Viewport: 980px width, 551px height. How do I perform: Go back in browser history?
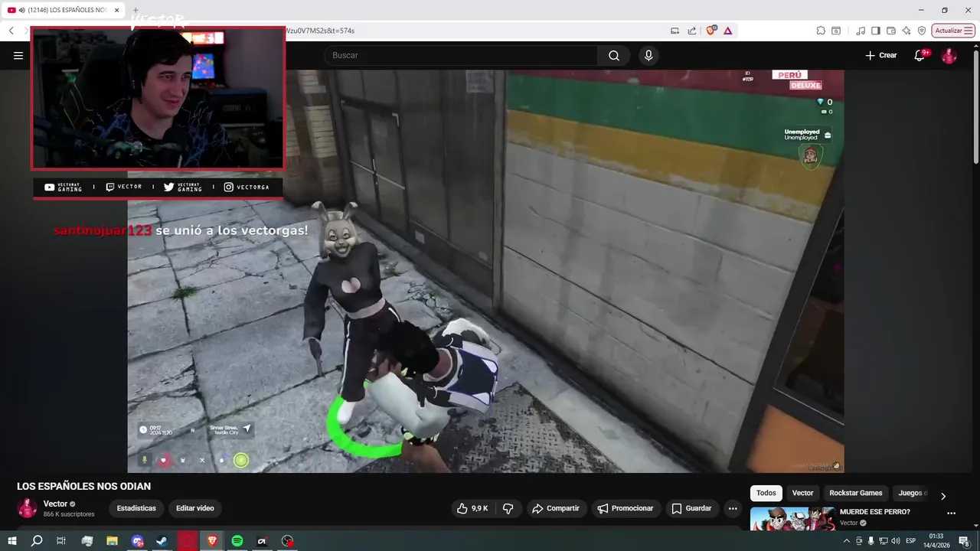tap(11, 31)
